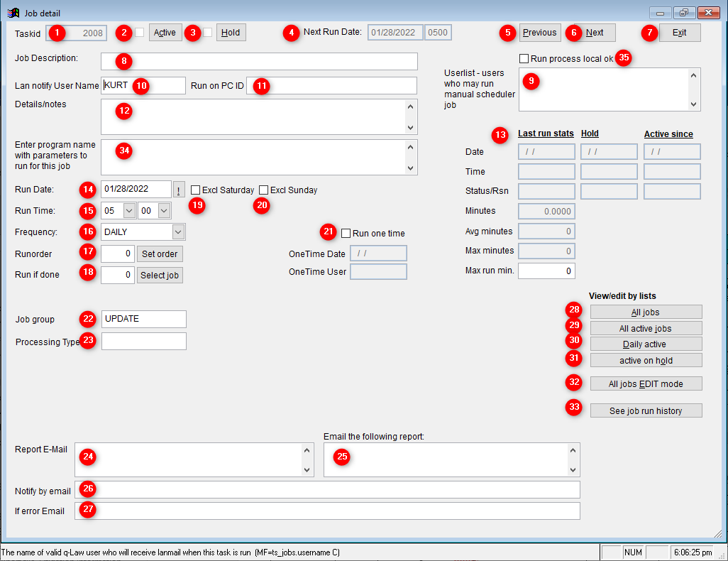Click the If error Email field
The width and height of the screenshot is (728, 561).
coord(327,511)
